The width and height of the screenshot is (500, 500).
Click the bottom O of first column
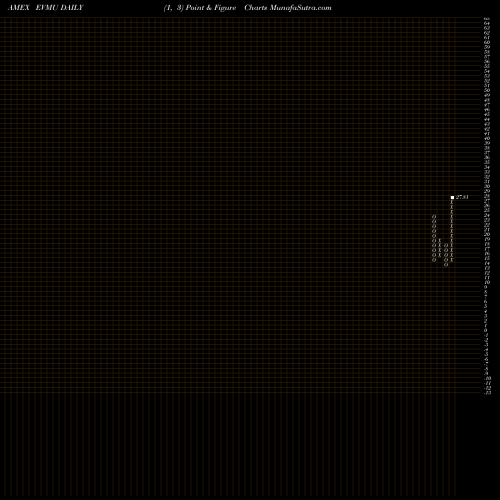(x=434, y=260)
